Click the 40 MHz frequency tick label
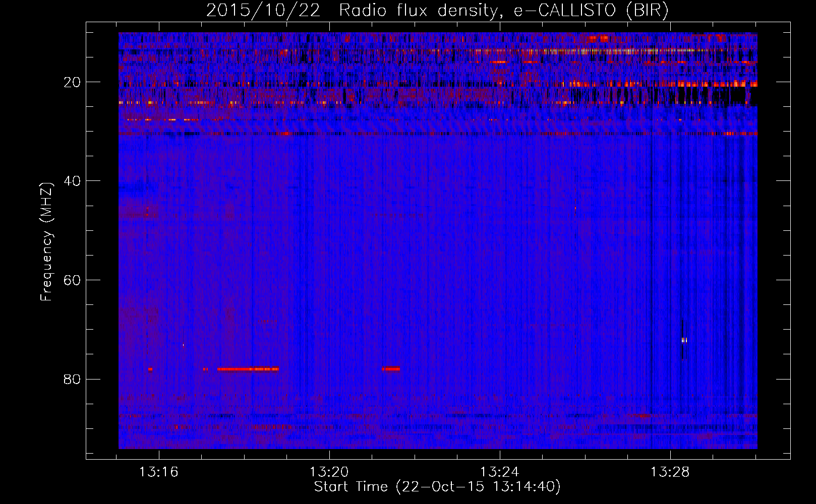816x504 pixels. pos(73,181)
